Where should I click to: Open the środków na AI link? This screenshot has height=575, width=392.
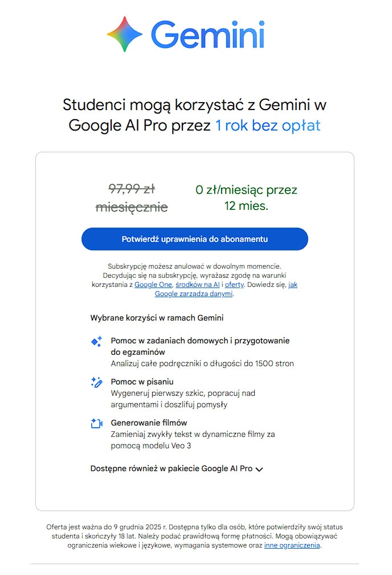coord(198,284)
